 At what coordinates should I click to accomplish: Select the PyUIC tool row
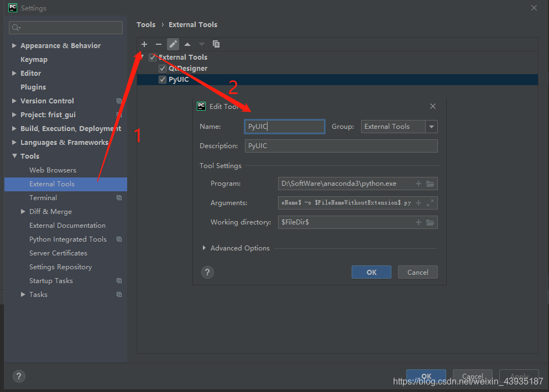click(337, 80)
